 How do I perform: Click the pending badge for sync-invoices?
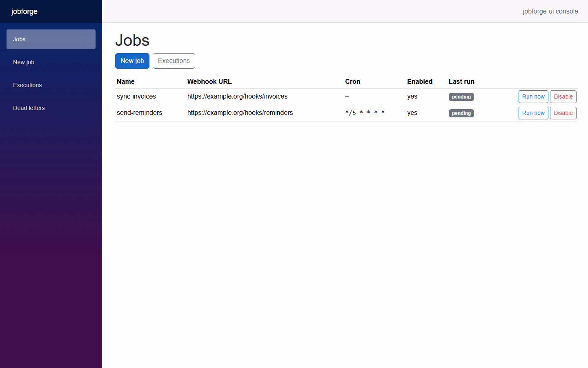point(461,97)
